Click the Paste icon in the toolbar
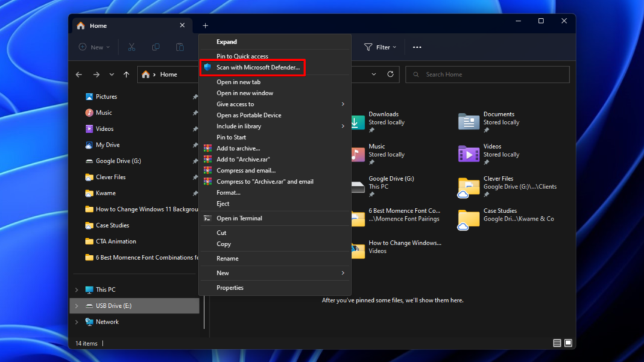This screenshot has width=644, height=362. pos(179,46)
